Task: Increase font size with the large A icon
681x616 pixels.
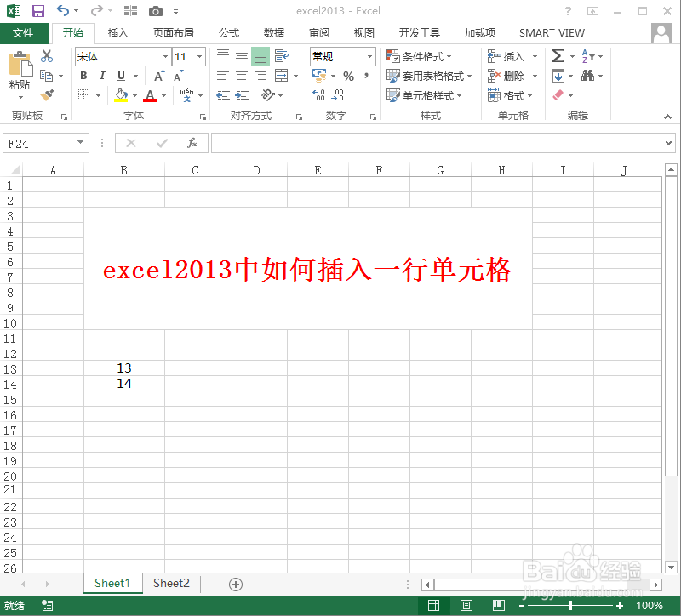Action: 159,77
